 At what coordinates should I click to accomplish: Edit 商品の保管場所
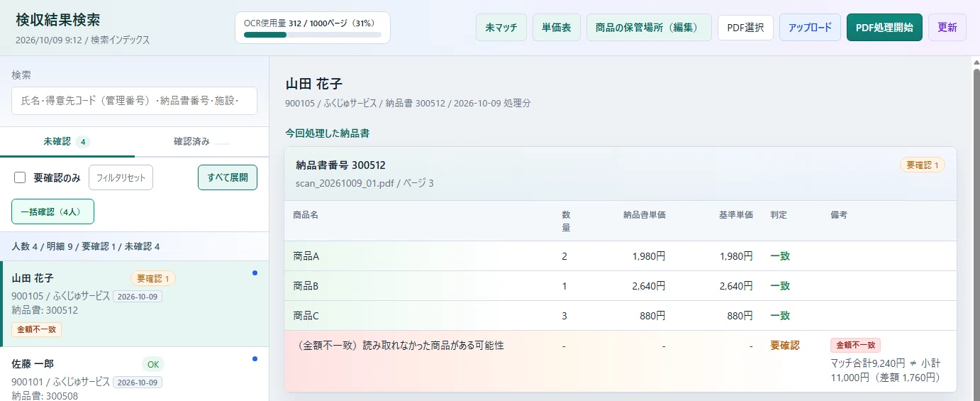649,28
